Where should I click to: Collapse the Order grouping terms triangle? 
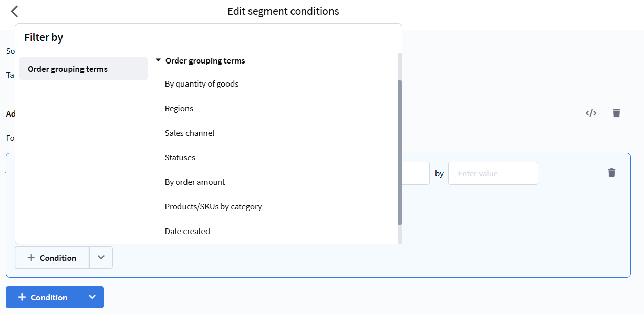158,60
